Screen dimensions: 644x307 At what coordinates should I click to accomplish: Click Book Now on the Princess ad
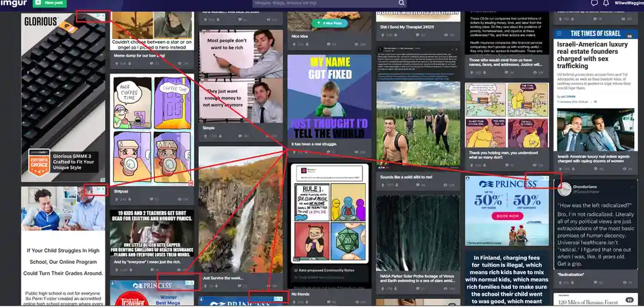(507, 215)
